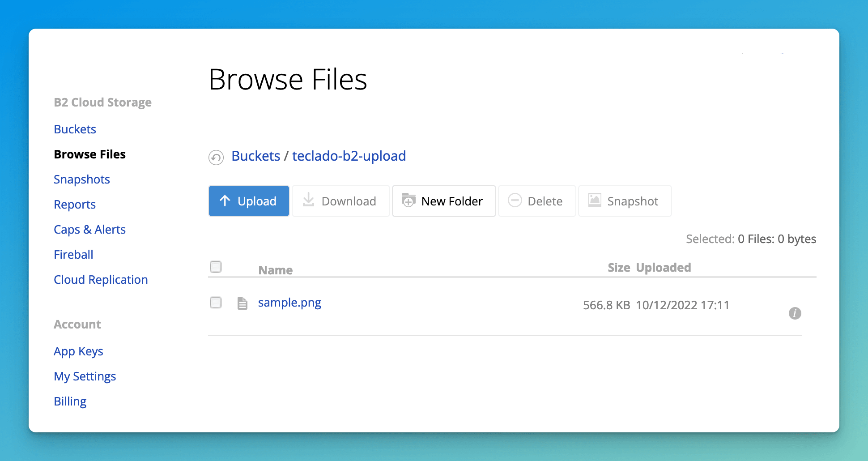
Task: Click the Upload button
Action: coord(249,201)
